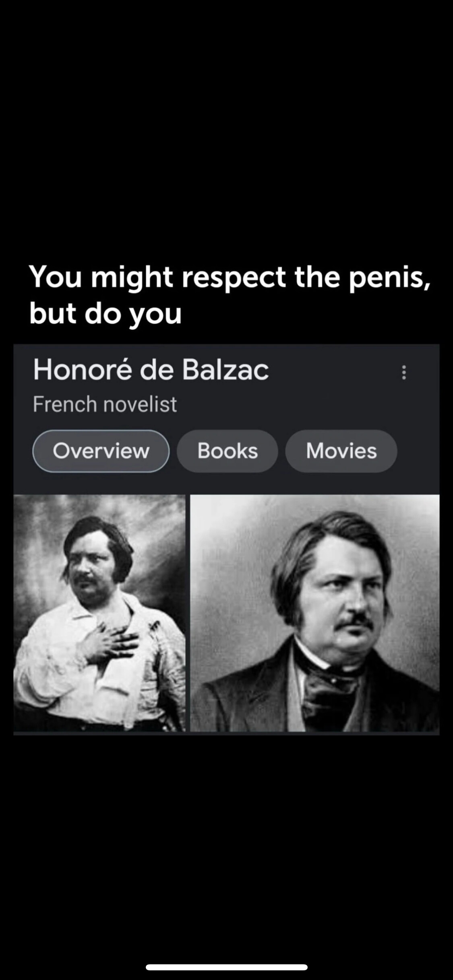Tap the word novelist under the title
This screenshot has height=980, width=453.
coord(140,404)
